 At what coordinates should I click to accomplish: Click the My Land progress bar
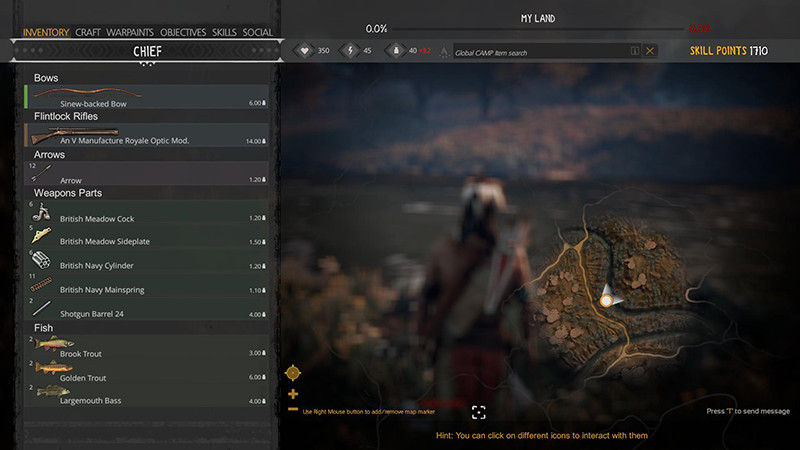point(538,29)
